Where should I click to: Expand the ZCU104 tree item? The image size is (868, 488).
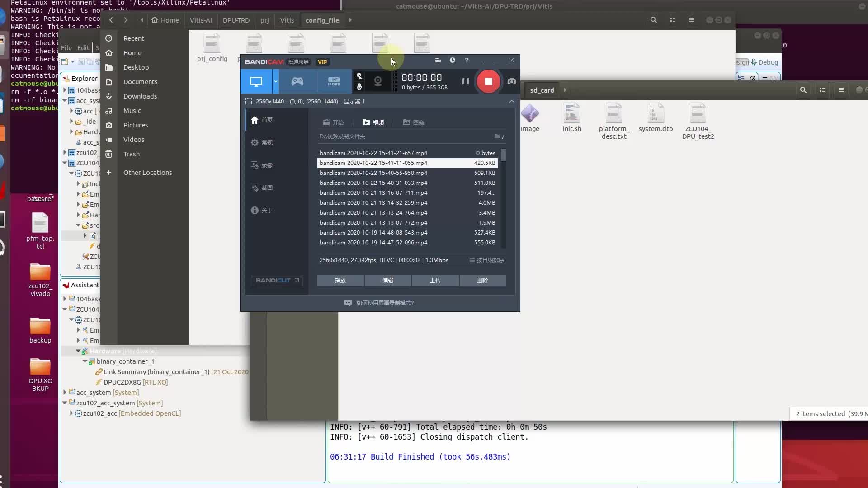click(64, 163)
